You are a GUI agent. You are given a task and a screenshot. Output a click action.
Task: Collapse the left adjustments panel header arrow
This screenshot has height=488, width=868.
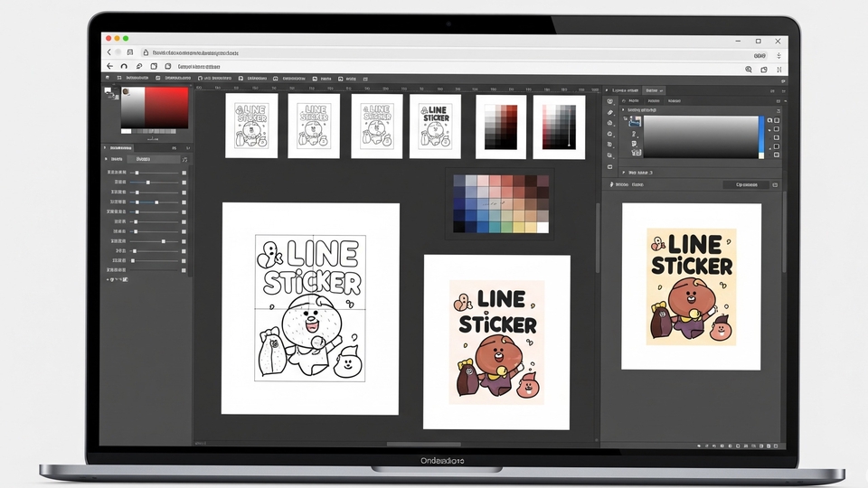pos(105,147)
